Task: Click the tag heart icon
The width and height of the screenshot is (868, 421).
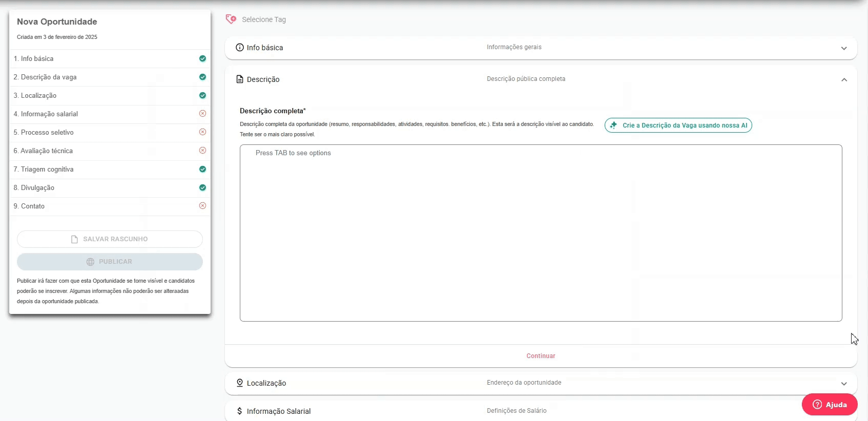Action: 231,19
